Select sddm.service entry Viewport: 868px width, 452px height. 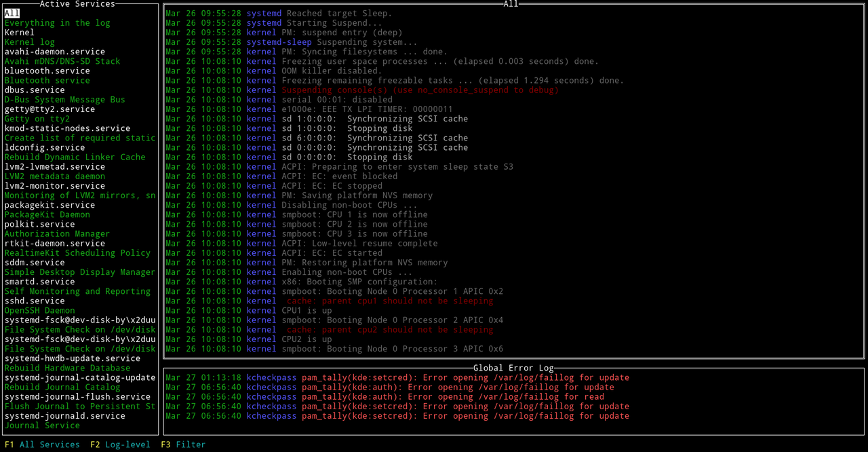point(35,262)
